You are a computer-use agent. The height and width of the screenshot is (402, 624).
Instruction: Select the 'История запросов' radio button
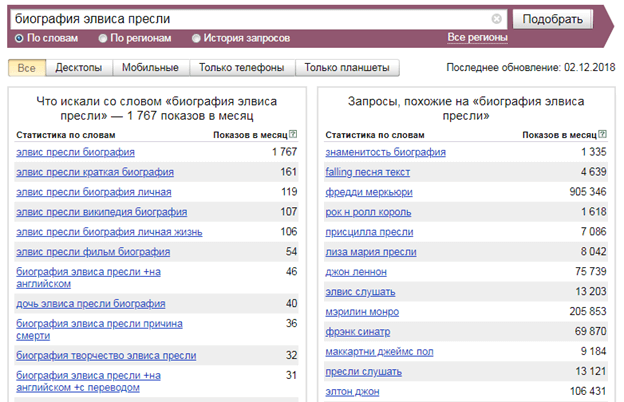(x=196, y=38)
